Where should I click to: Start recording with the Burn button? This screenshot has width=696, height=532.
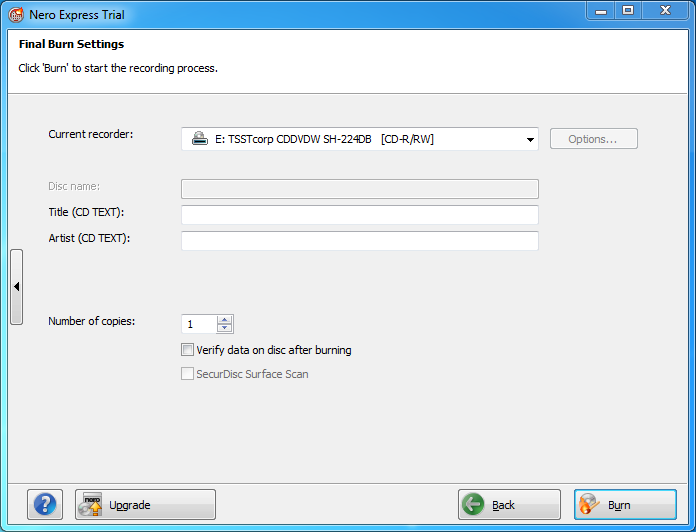(625, 504)
